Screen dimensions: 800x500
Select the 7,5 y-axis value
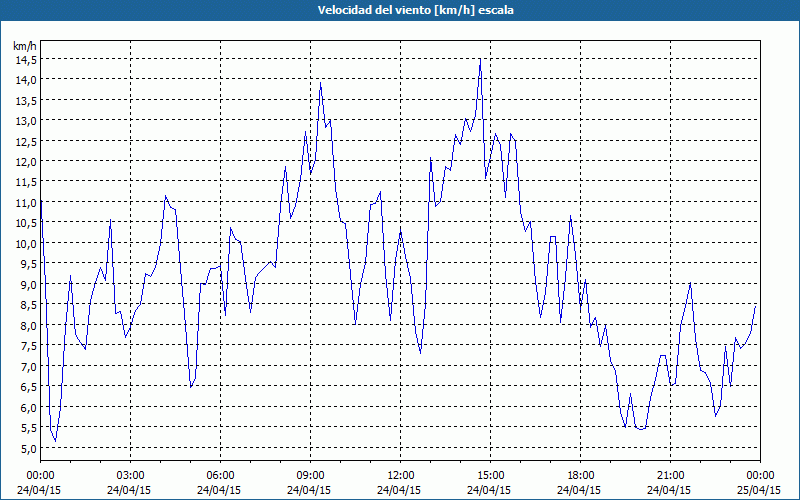(x=28, y=346)
